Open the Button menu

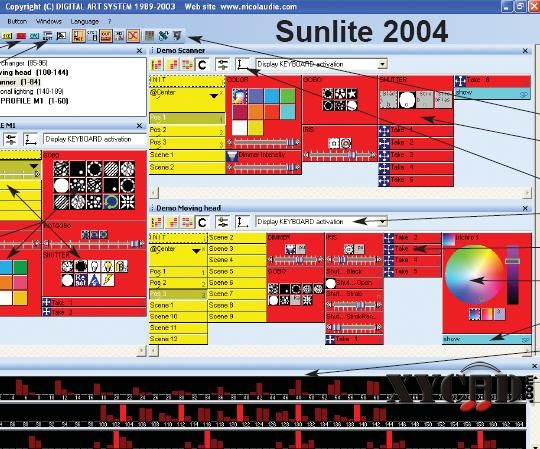click(x=17, y=21)
